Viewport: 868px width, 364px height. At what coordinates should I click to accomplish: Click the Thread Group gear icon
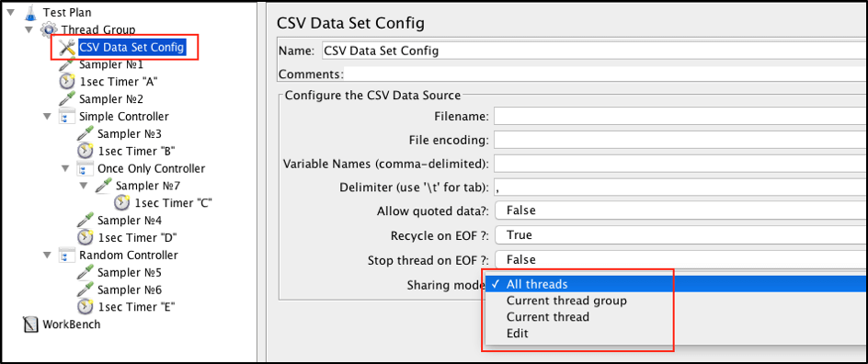pyautogui.click(x=49, y=29)
